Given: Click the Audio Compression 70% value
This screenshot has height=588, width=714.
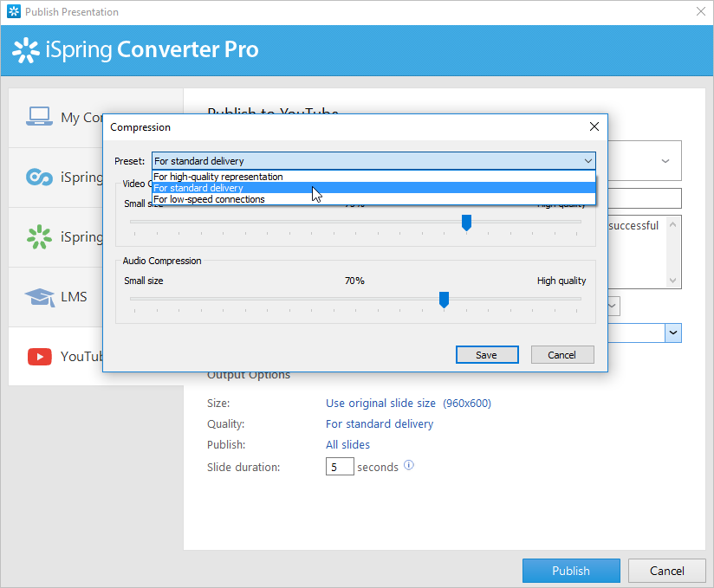Looking at the screenshot, I should pyautogui.click(x=354, y=281).
